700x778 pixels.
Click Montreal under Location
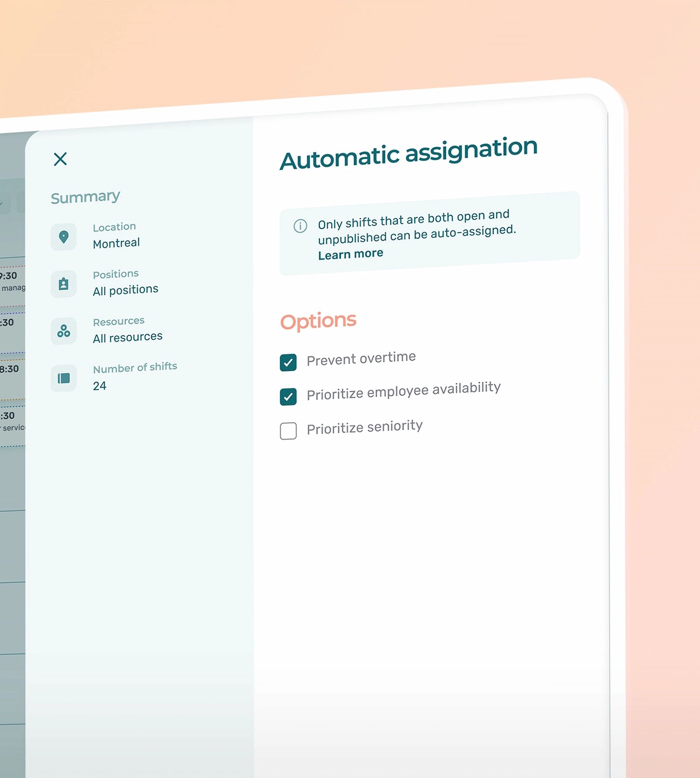tap(116, 242)
